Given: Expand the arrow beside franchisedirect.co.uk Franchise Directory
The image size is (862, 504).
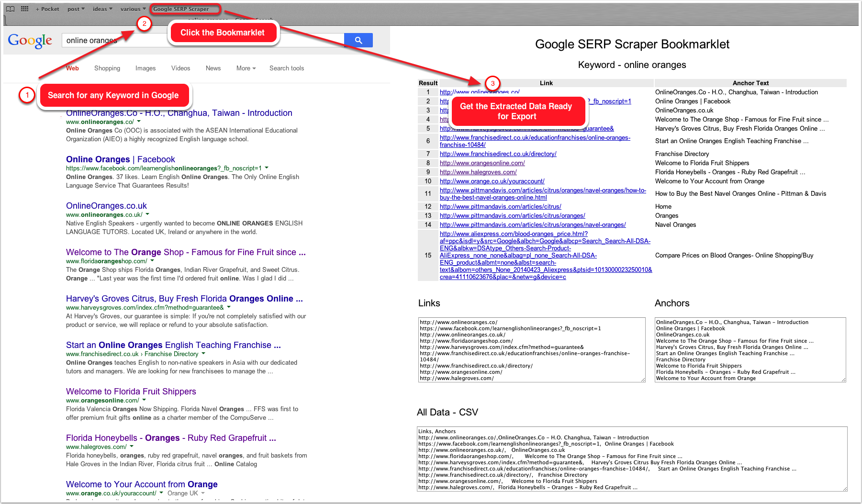Looking at the screenshot, I should [203, 354].
